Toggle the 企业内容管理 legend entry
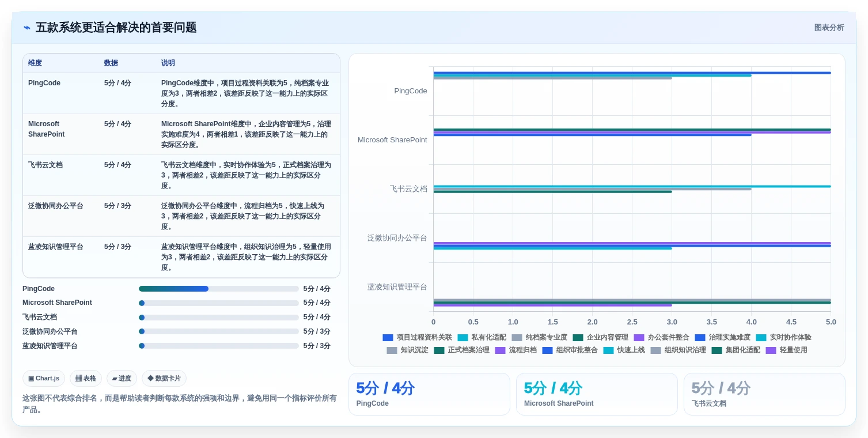 coord(600,337)
